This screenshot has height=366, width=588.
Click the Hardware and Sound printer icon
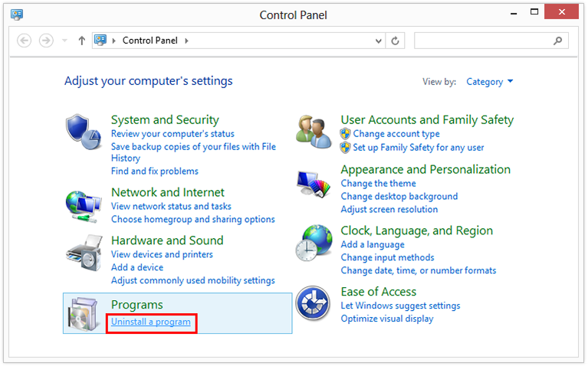point(84,252)
